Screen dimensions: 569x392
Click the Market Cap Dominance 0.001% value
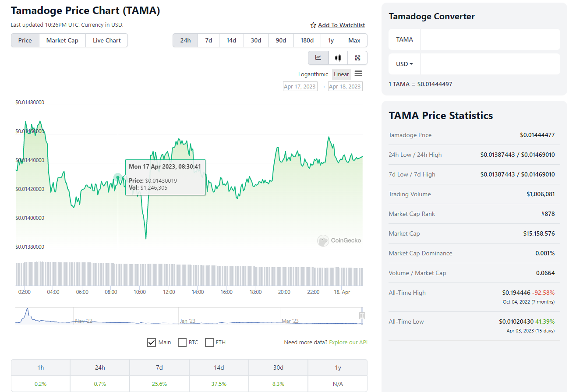pos(545,253)
